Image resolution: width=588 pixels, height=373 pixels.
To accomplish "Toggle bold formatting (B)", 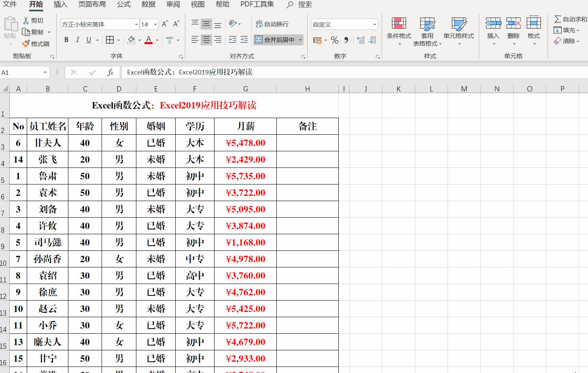I will click(66, 40).
